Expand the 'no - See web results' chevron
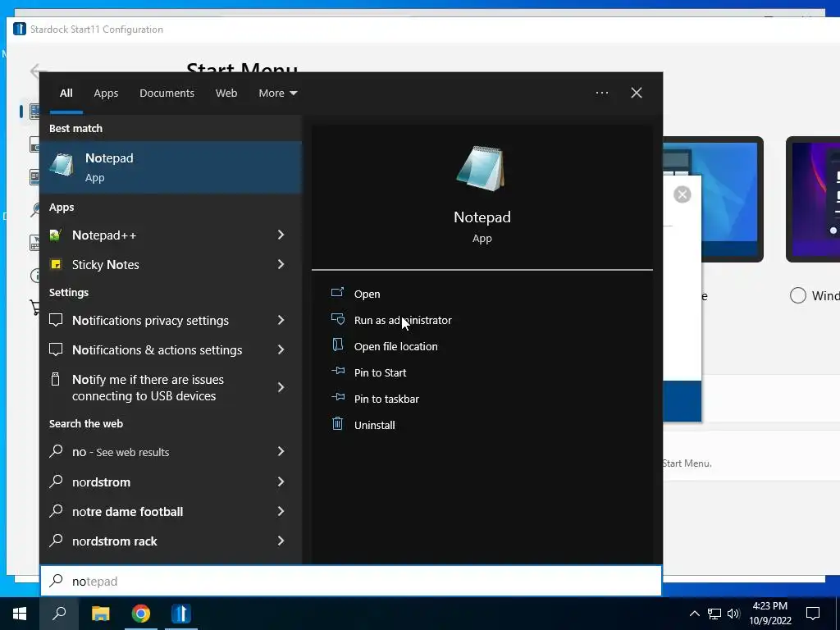This screenshot has width=840, height=630. point(281,452)
